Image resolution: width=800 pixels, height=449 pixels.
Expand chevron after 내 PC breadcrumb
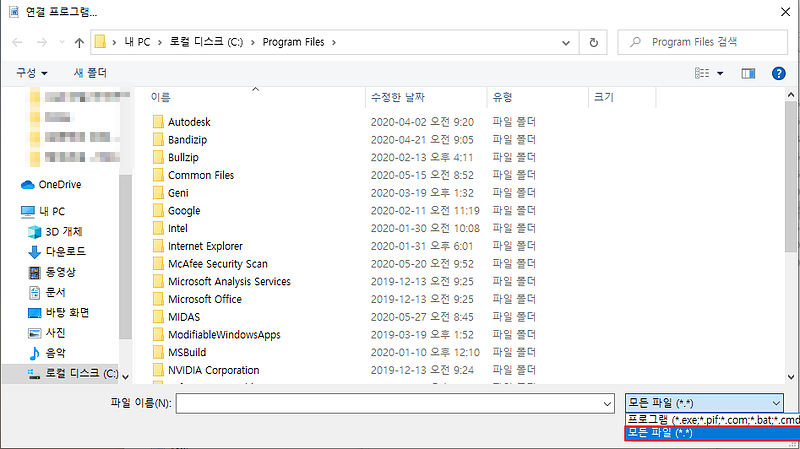(x=160, y=42)
